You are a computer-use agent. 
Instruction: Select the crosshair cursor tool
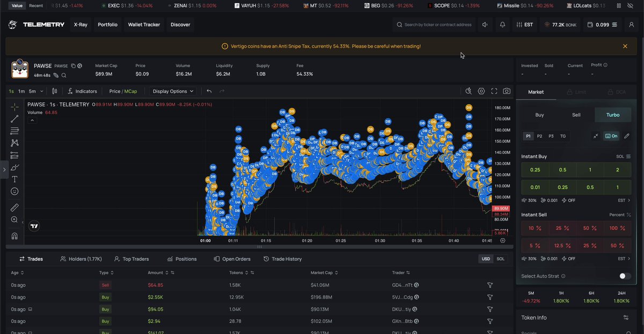point(14,106)
